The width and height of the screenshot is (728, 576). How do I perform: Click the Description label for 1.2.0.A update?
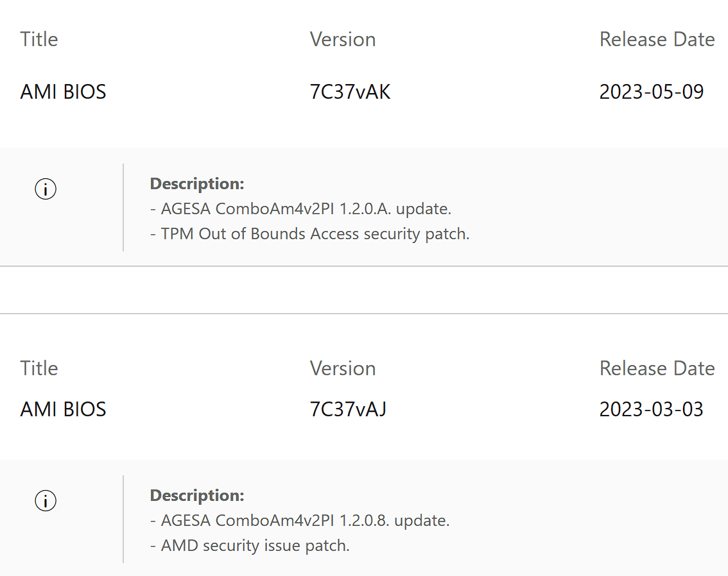[197, 184]
